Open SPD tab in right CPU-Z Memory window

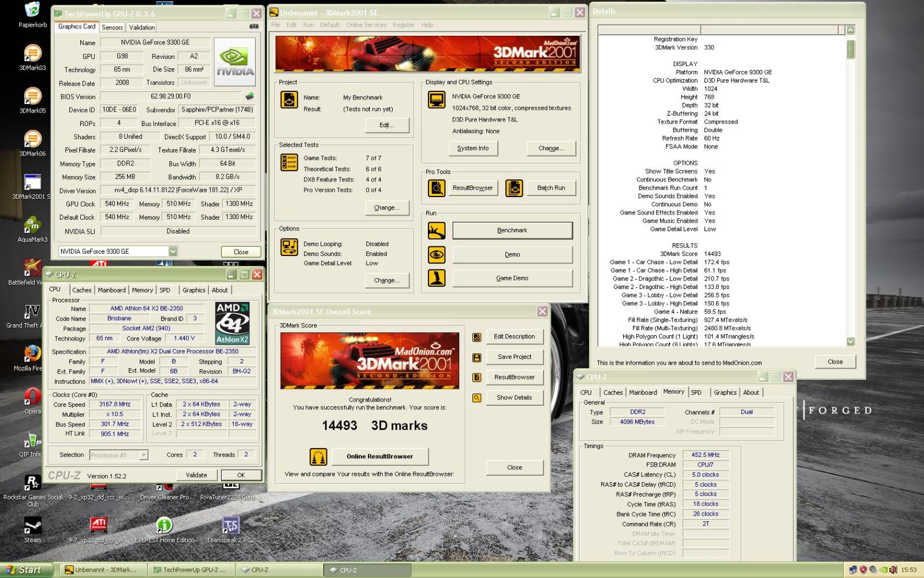[x=696, y=392]
